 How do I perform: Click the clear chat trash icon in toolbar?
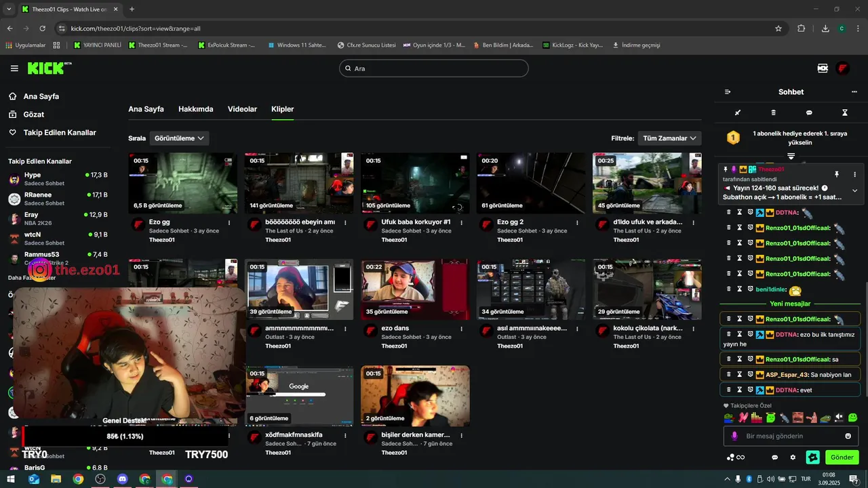click(x=774, y=113)
